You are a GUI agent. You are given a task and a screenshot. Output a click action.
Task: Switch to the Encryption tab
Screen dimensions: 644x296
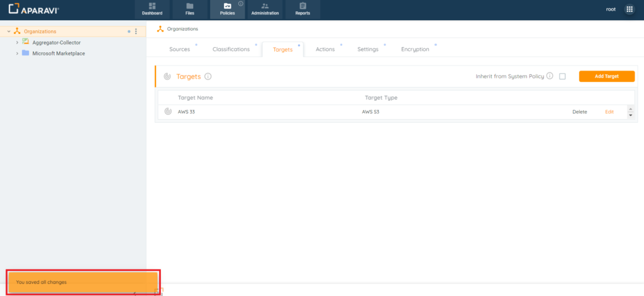pos(415,49)
